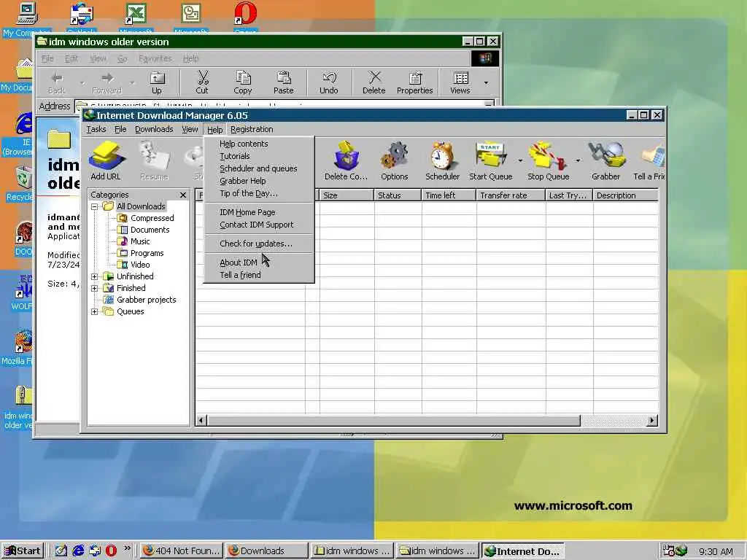Launch Opera from Quick Launch bar
The width and height of the screenshot is (747, 560).
tap(111, 551)
